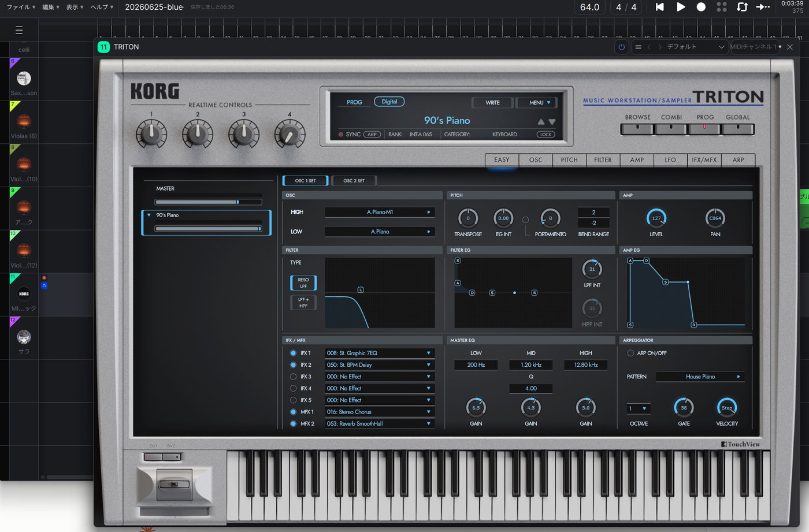
Task: Switch to the OSC tab
Action: pyautogui.click(x=536, y=160)
